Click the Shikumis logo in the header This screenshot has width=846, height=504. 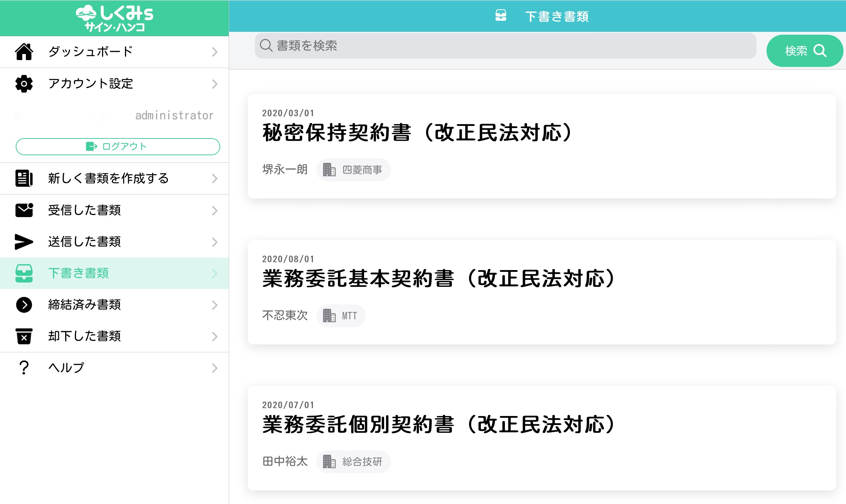pos(115,18)
